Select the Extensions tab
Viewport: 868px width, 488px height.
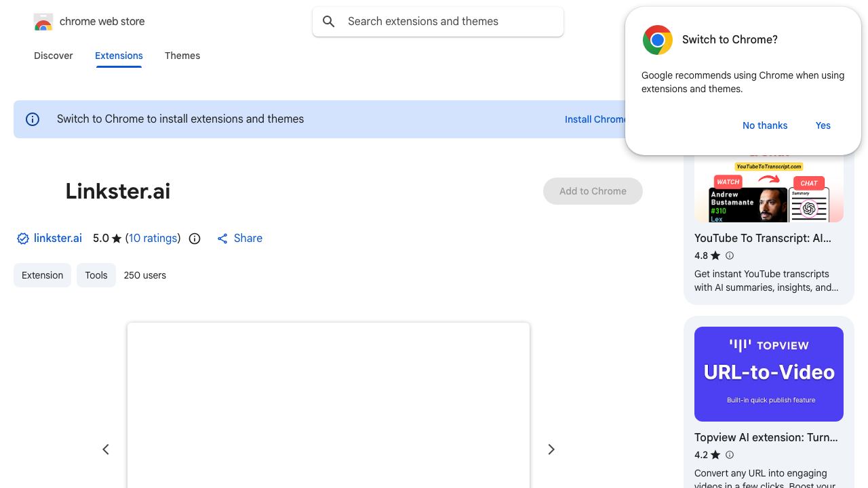pyautogui.click(x=119, y=56)
